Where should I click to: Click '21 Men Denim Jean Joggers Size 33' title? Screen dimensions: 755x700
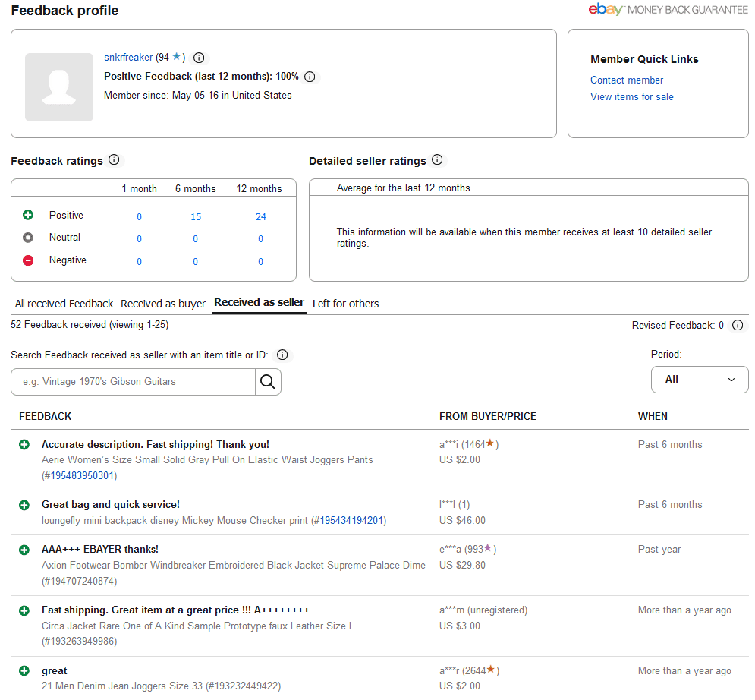(x=122, y=686)
